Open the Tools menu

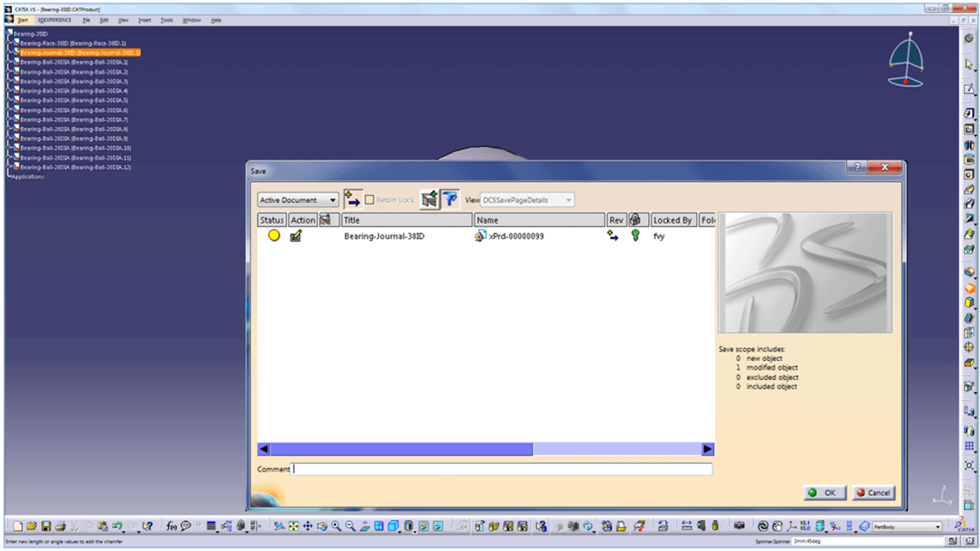[x=166, y=20]
